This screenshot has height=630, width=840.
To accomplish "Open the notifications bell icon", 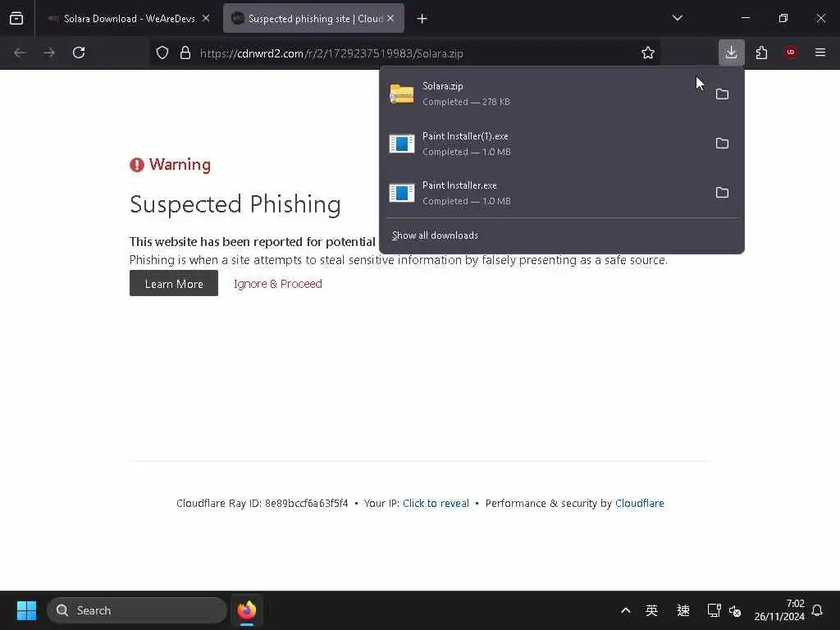I will tap(818, 610).
